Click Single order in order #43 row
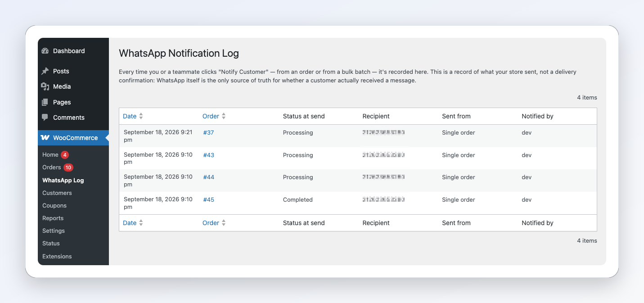Viewport: 644px width, 303px height. pos(459,155)
